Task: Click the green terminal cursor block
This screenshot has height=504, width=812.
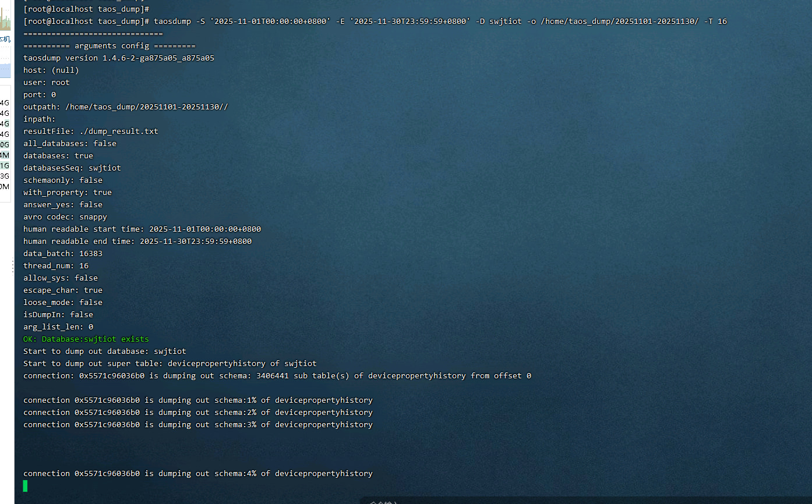Action: pyautogui.click(x=25, y=486)
